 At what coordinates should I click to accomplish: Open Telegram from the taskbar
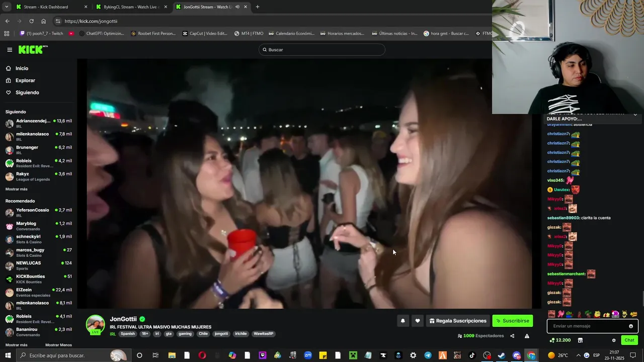(x=428, y=355)
